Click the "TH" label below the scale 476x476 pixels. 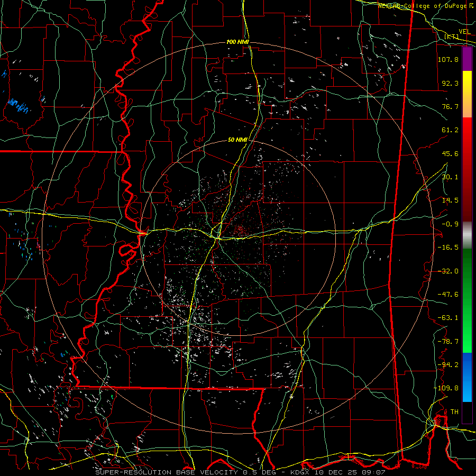[454, 412]
